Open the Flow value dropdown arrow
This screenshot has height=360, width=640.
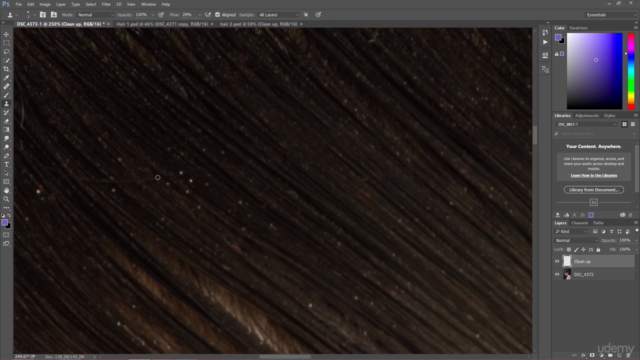tap(199, 15)
